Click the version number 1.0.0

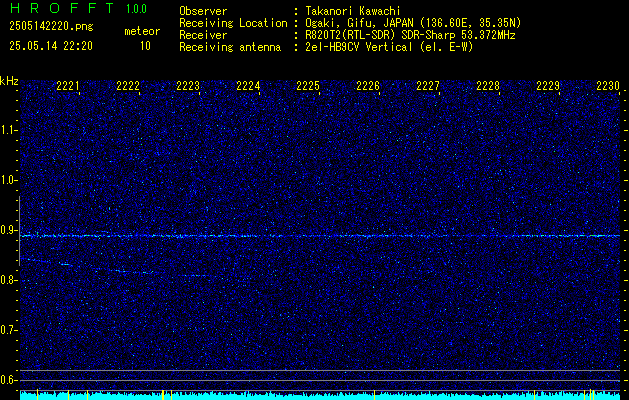pyautogui.click(x=136, y=9)
